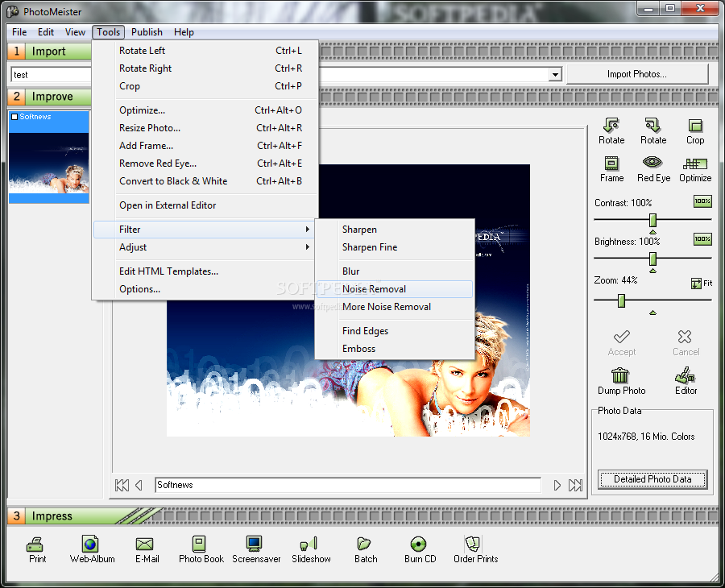Go to first photo navigation arrow
725x588 pixels.
tap(122, 486)
